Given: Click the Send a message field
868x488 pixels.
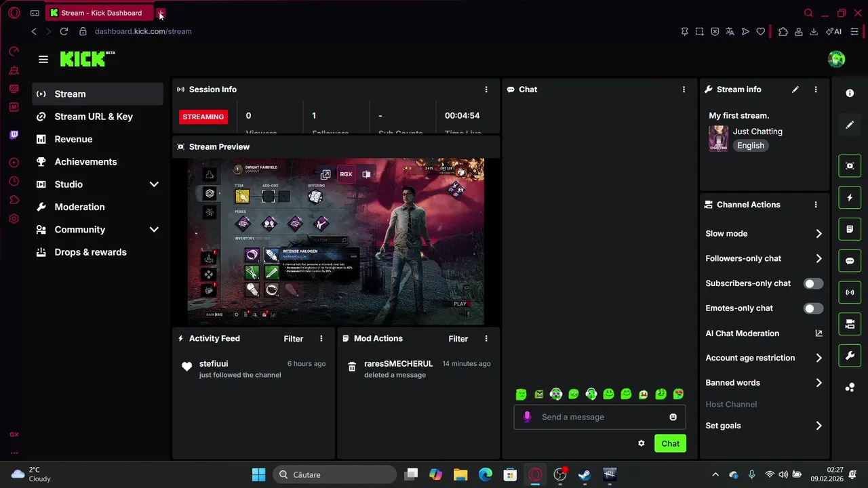Looking at the screenshot, I should [600, 417].
